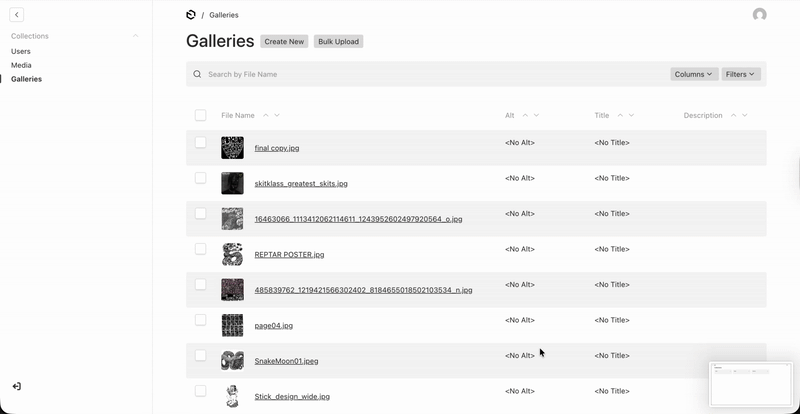Select the REPTAR POSTER.jpg row checkbox

click(201, 249)
